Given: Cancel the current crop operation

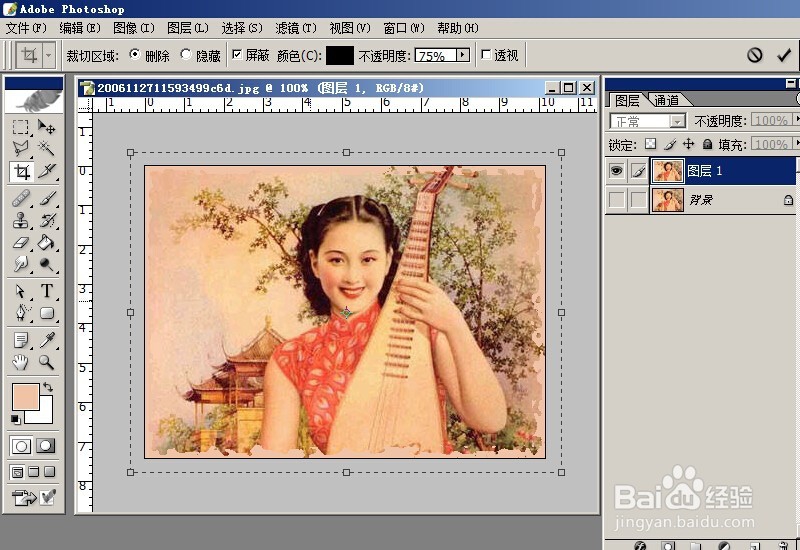Looking at the screenshot, I should (755, 55).
